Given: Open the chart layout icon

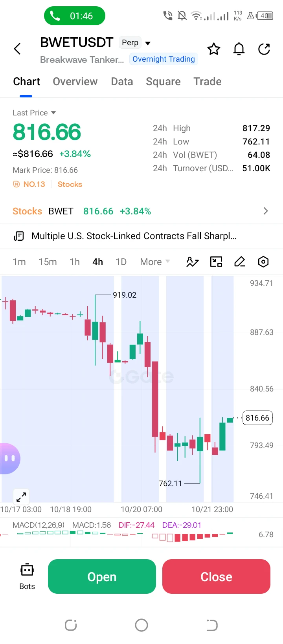Looking at the screenshot, I should pos(216,262).
